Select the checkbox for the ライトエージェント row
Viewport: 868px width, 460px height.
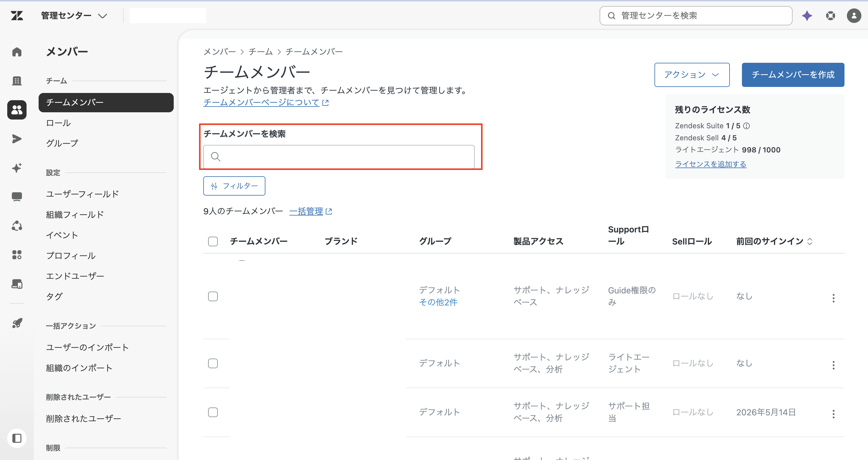(x=213, y=363)
